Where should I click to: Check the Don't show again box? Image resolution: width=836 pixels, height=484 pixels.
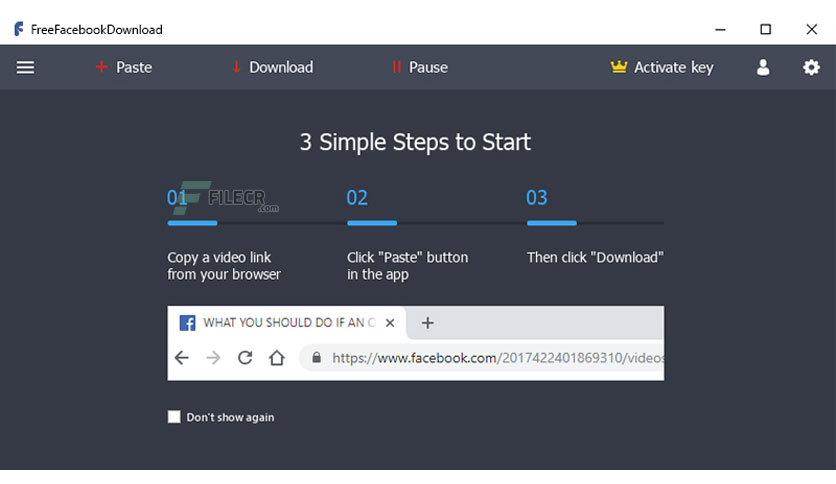[174, 417]
